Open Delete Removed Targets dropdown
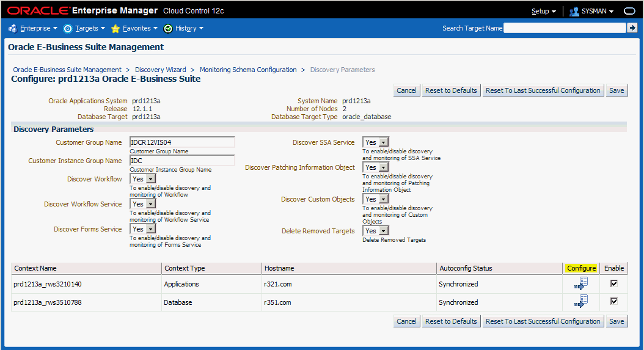Screen dimensions: 644x350 click(375, 231)
